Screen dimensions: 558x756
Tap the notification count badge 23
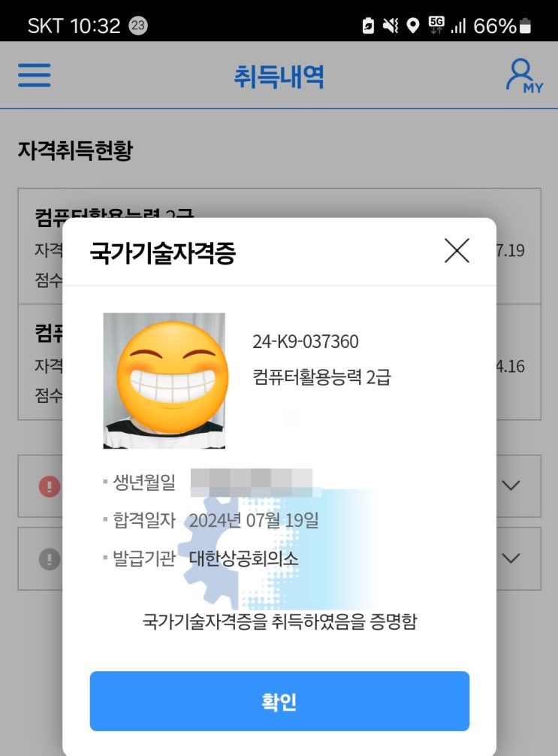coord(138,26)
